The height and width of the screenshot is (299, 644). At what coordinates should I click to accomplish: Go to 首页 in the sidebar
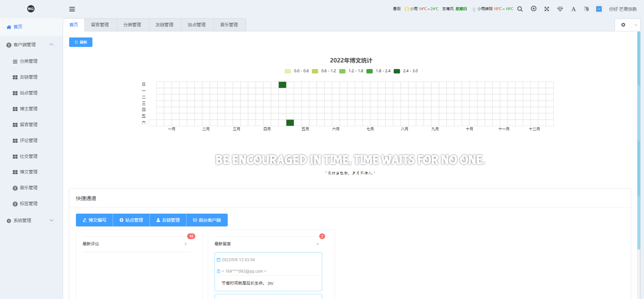click(x=31, y=27)
